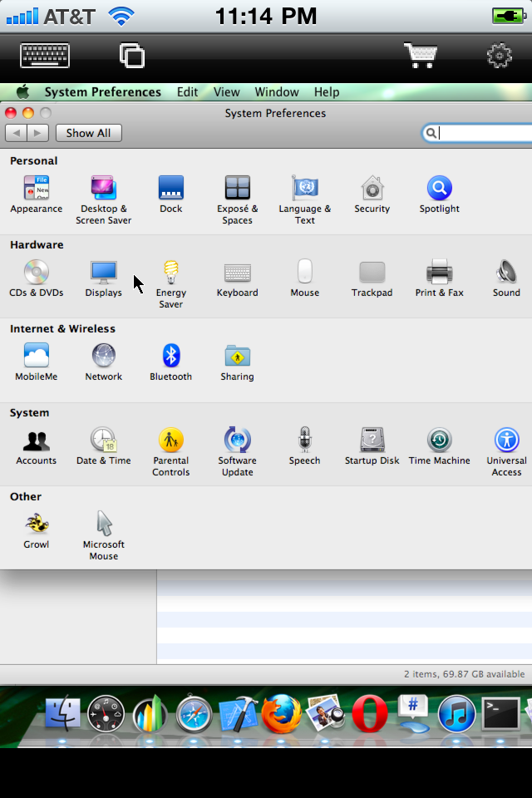Open the Accounts preference pane

coord(36,446)
